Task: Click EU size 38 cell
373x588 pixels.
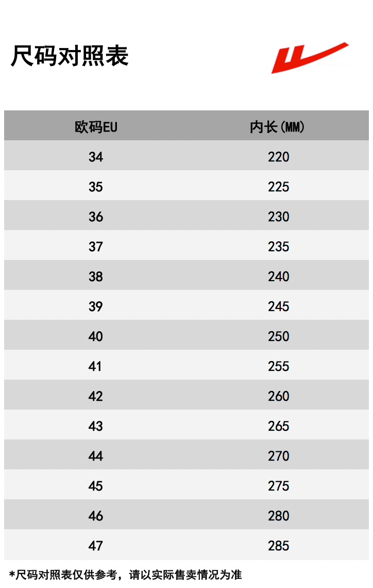Action: [x=96, y=276]
